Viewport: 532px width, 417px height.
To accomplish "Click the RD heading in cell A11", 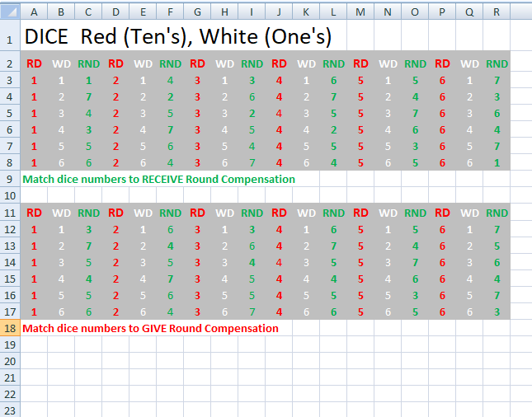I will pyautogui.click(x=34, y=213).
